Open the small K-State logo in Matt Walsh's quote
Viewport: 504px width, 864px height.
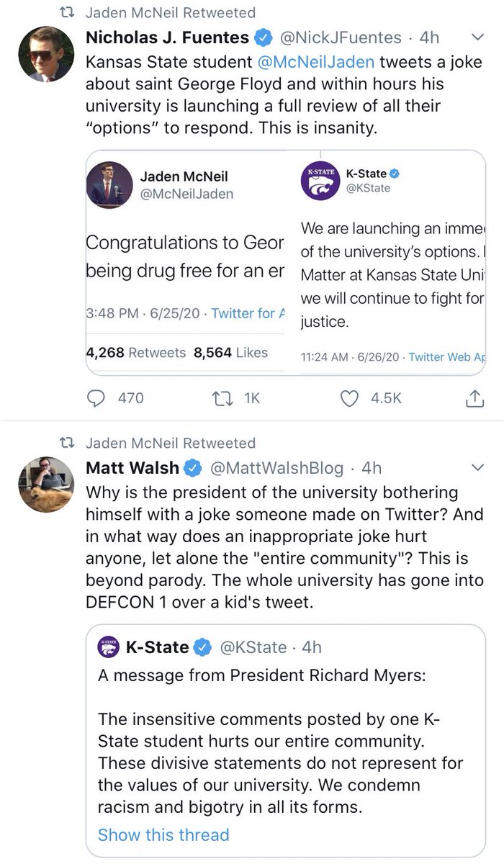(x=108, y=647)
